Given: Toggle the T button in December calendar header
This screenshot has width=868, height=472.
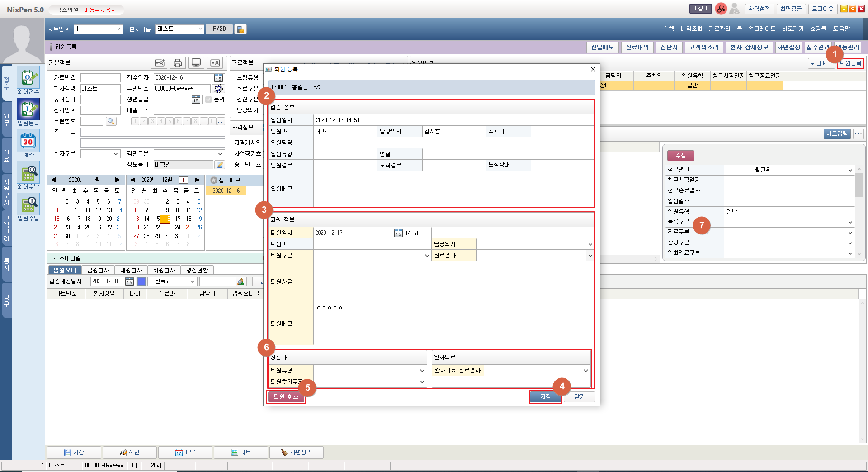Looking at the screenshot, I should click(x=183, y=180).
